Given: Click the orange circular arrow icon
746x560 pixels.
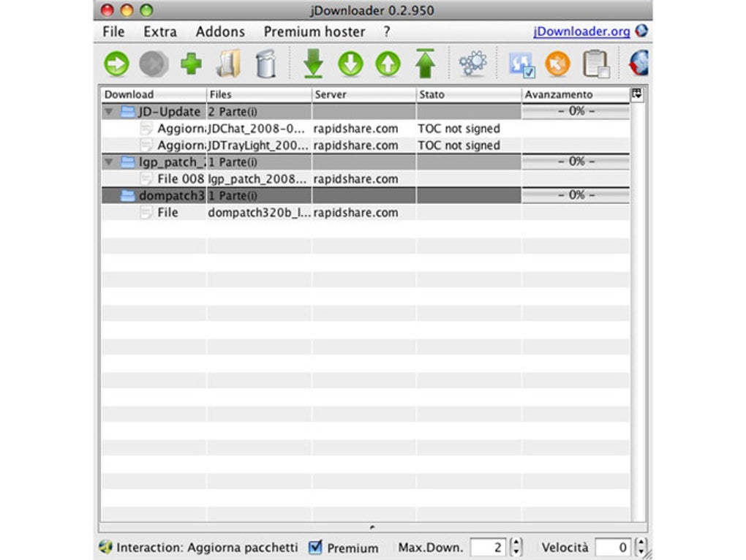Looking at the screenshot, I should 557,64.
